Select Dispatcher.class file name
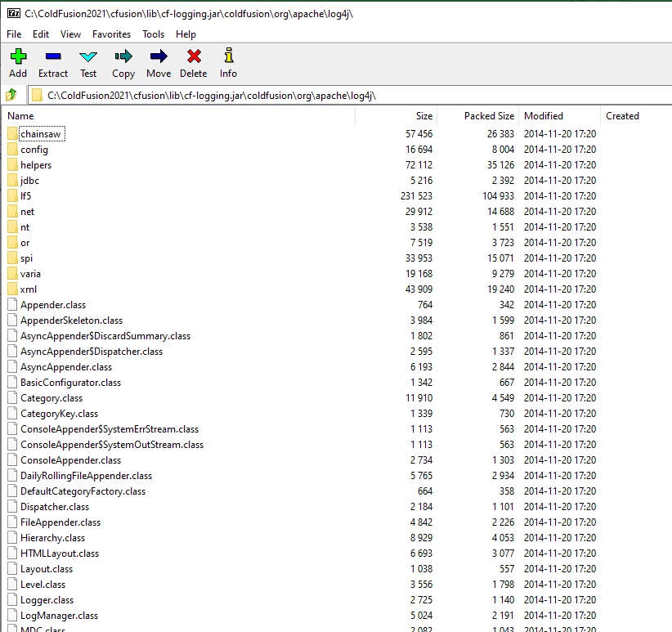Viewport: 672px width, 632px height. [55, 507]
